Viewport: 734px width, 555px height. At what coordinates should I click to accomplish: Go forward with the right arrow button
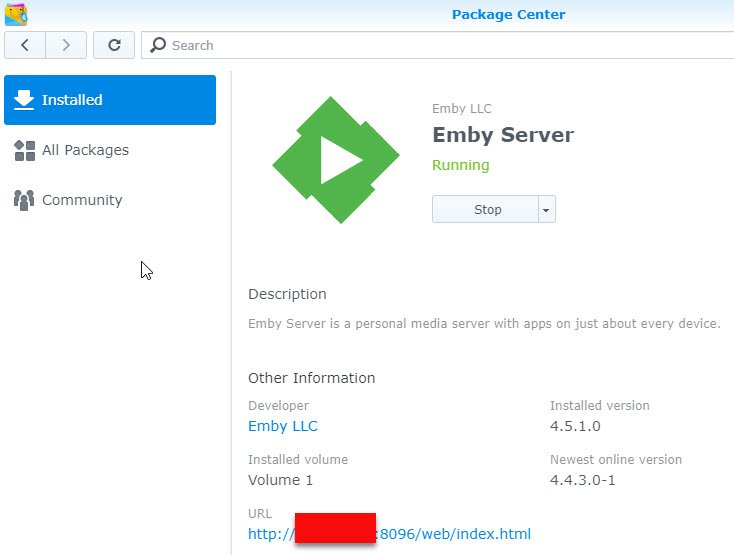pos(66,45)
